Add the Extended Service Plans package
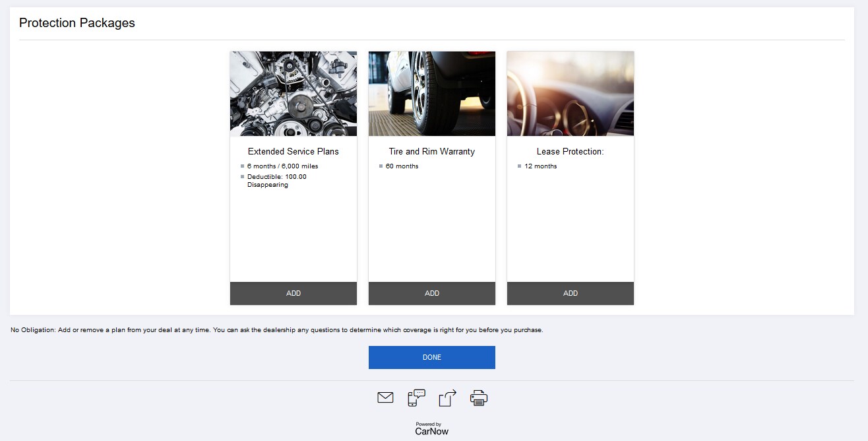The image size is (868, 441). 294,293
